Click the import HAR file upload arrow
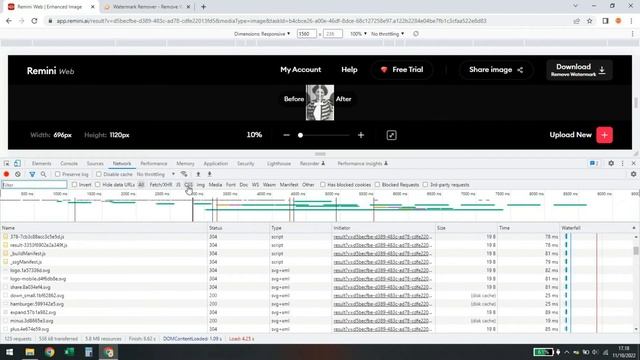Screen dimensions: 640x360 pos(198,174)
